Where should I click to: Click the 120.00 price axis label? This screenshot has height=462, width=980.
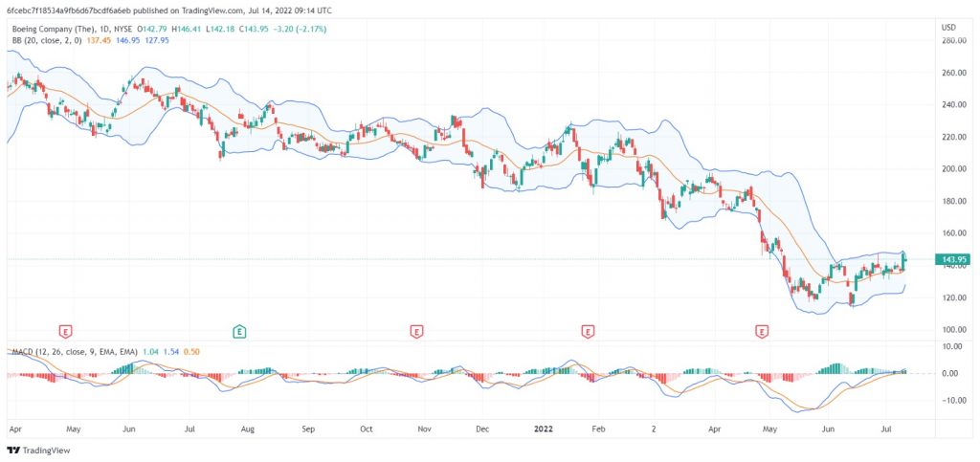(952, 297)
